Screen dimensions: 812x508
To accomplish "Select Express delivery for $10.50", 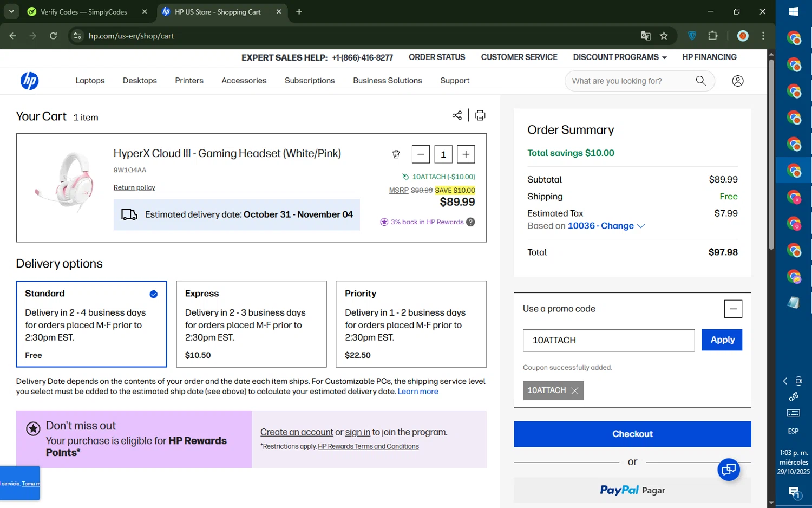I will [x=251, y=324].
